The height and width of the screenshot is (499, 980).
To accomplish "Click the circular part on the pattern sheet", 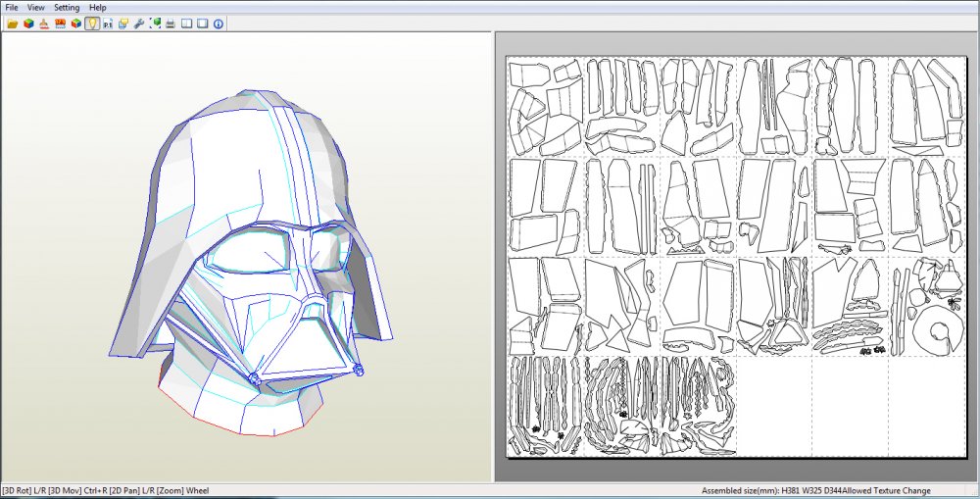I will (x=936, y=330).
